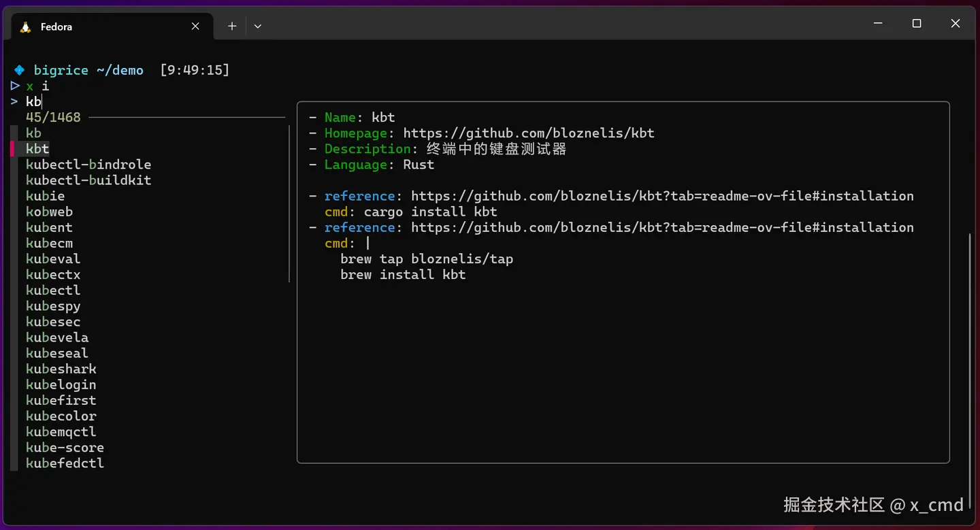
Task: Click the Chinese Description line
Action: click(x=438, y=149)
